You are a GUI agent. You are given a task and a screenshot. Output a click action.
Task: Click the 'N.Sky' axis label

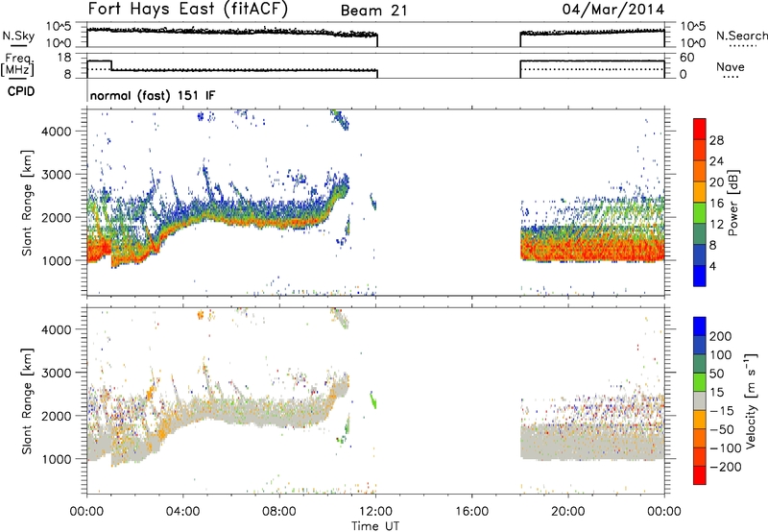[18, 36]
